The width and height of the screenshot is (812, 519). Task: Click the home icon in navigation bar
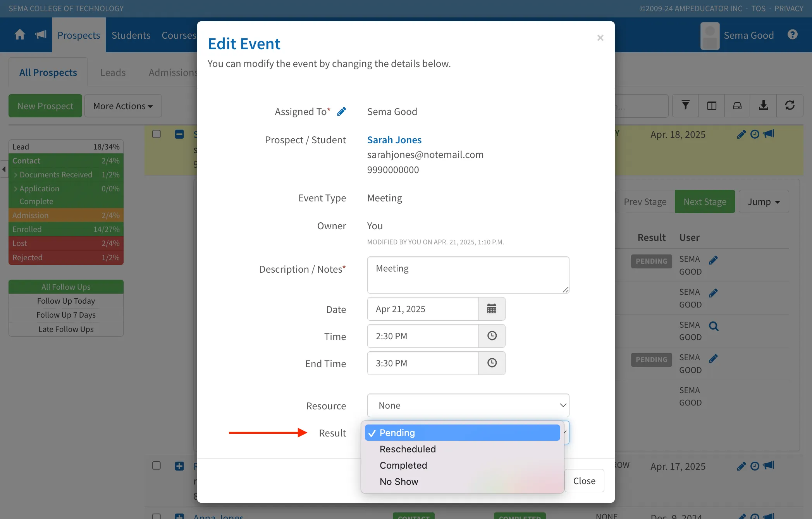(x=20, y=35)
